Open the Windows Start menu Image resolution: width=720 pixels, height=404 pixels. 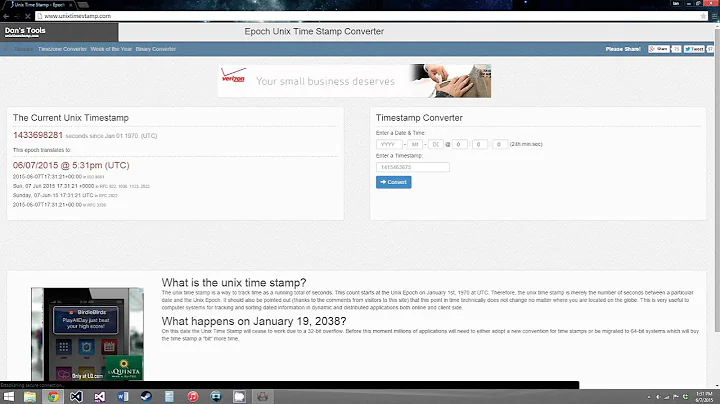point(8,397)
